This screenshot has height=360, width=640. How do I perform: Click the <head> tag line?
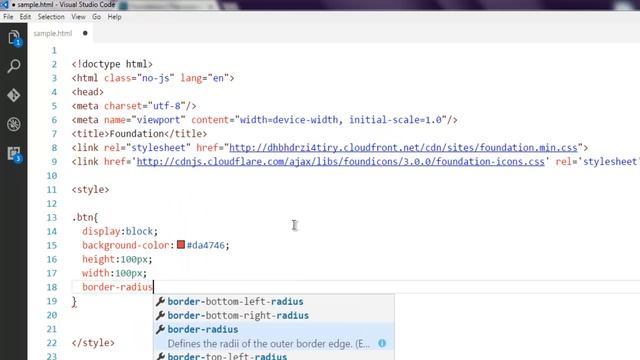(88, 92)
